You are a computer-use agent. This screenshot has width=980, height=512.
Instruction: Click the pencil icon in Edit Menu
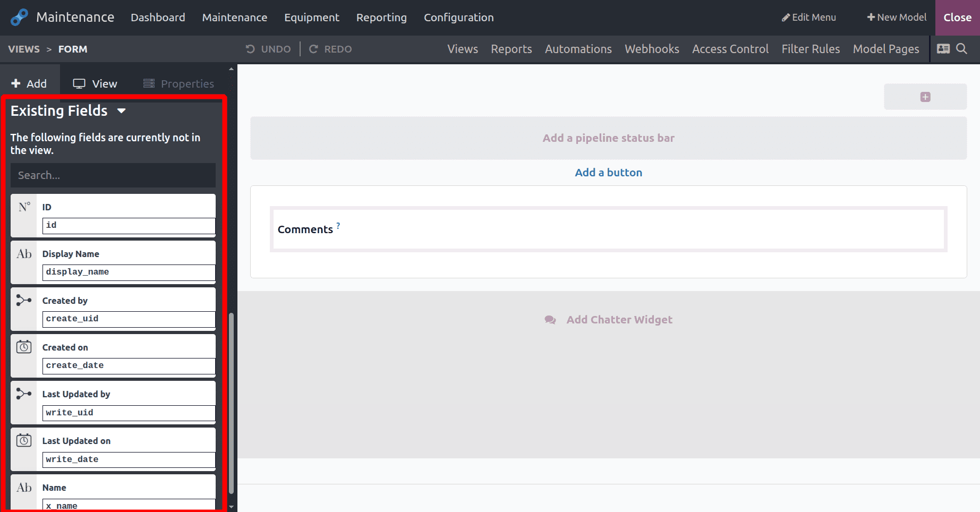(786, 18)
